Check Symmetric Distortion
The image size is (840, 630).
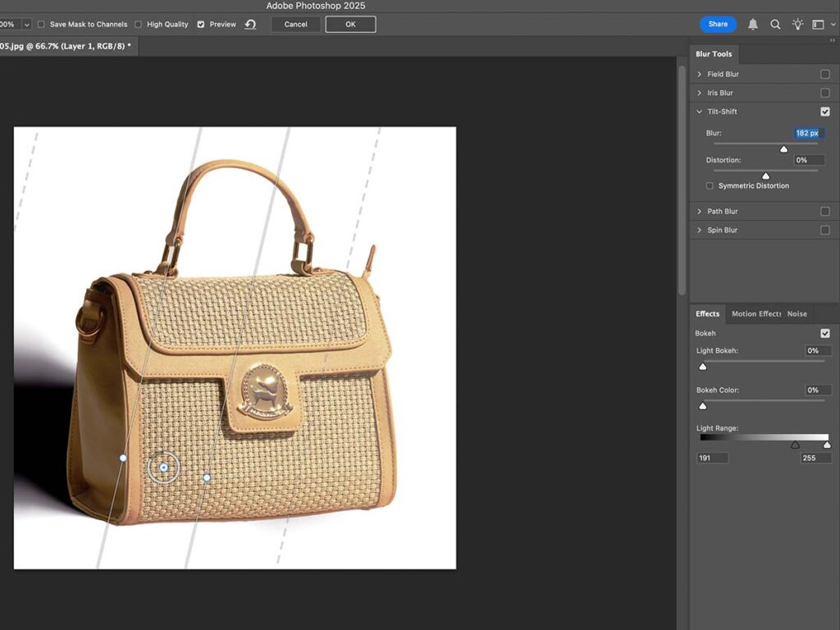710,186
